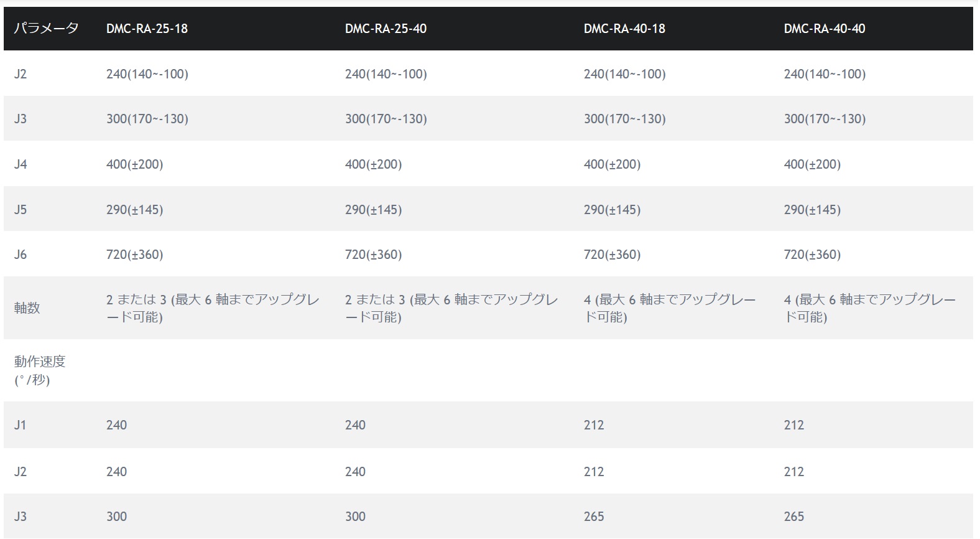
Task: Select the J1 speed row label
Action: point(21,425)
